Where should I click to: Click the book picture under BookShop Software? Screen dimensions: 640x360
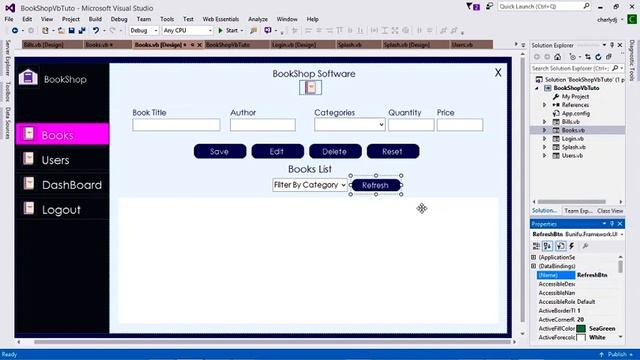pos(310,87)
